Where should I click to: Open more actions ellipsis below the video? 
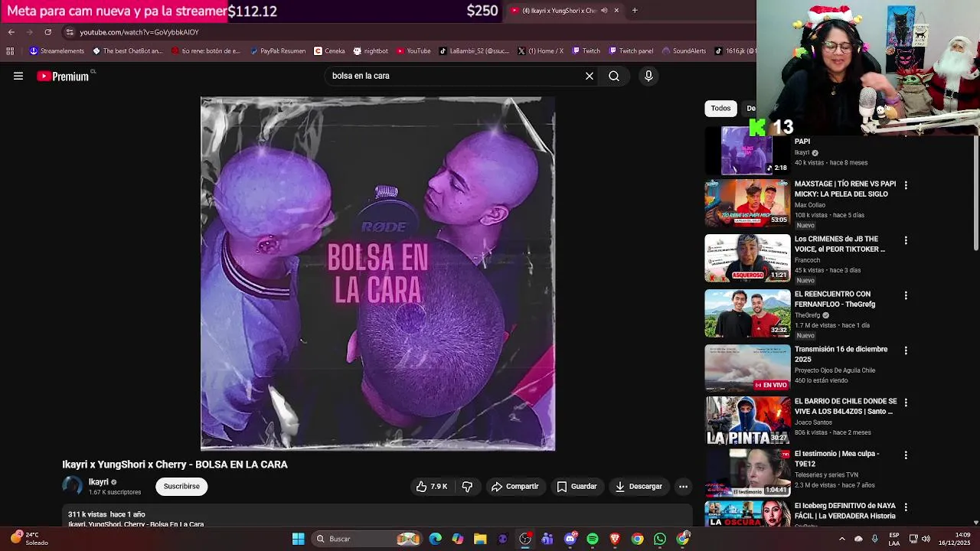click(x=683, y=487)
